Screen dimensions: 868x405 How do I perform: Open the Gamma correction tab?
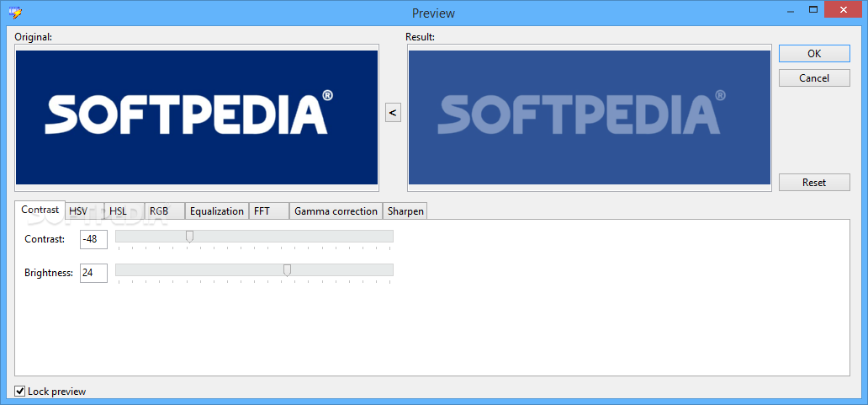tap(336, 211)
